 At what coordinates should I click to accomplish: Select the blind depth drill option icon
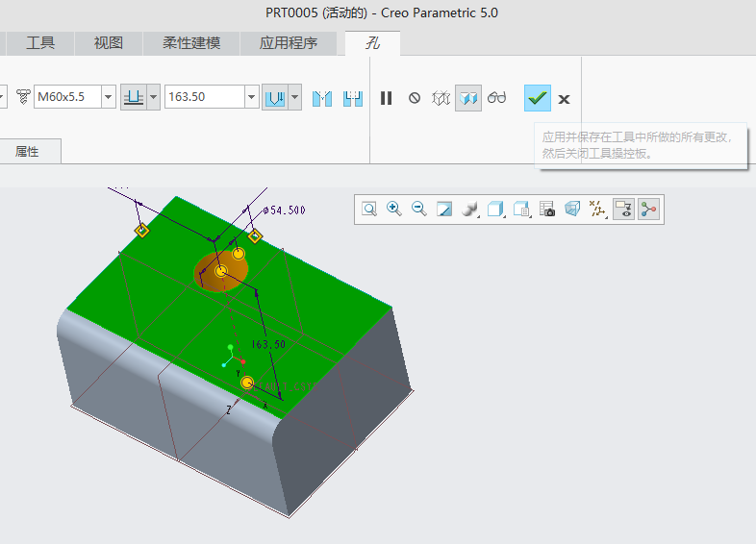click(134, 97)
